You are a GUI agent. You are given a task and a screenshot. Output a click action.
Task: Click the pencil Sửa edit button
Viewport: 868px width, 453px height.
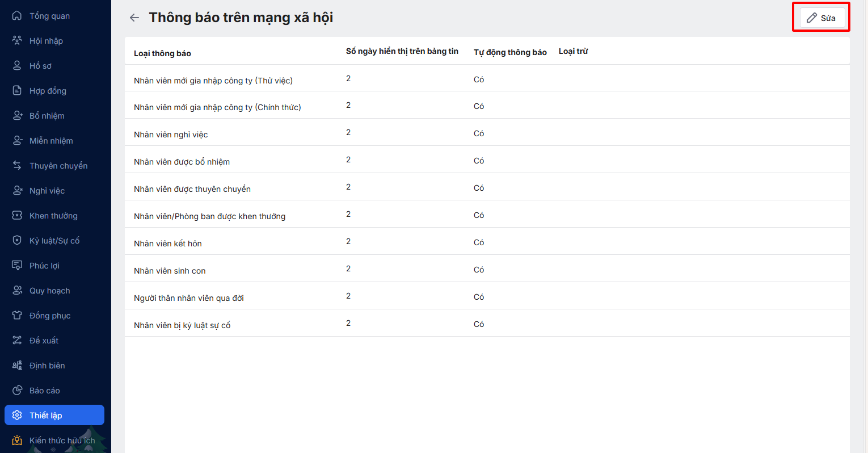click(x=821, y=18)
